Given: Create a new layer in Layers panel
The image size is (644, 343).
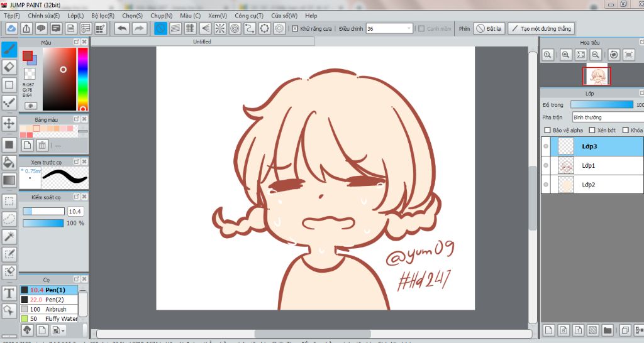Looking at the screenshot, I should click(x=549, y=330).
